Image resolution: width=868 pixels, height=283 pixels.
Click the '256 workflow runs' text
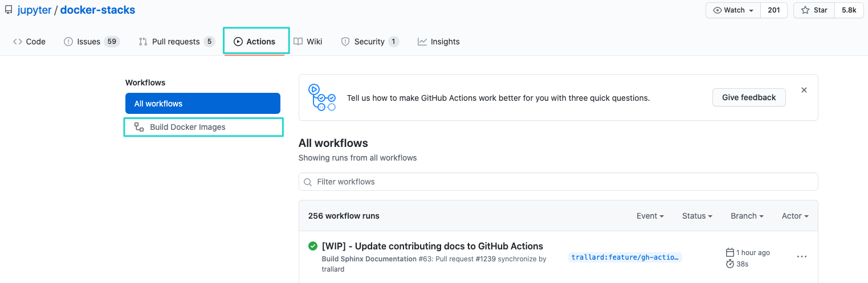coord(344,216)
